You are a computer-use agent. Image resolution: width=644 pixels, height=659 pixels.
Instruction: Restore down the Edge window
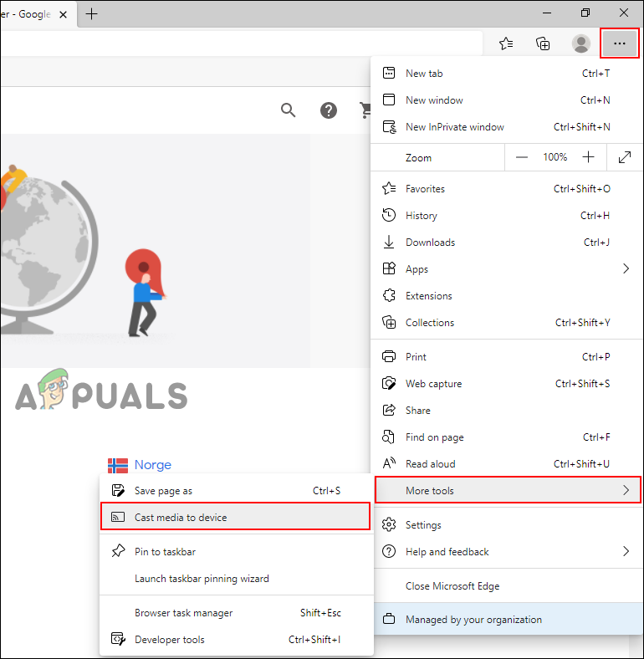[x=585, y=13]
